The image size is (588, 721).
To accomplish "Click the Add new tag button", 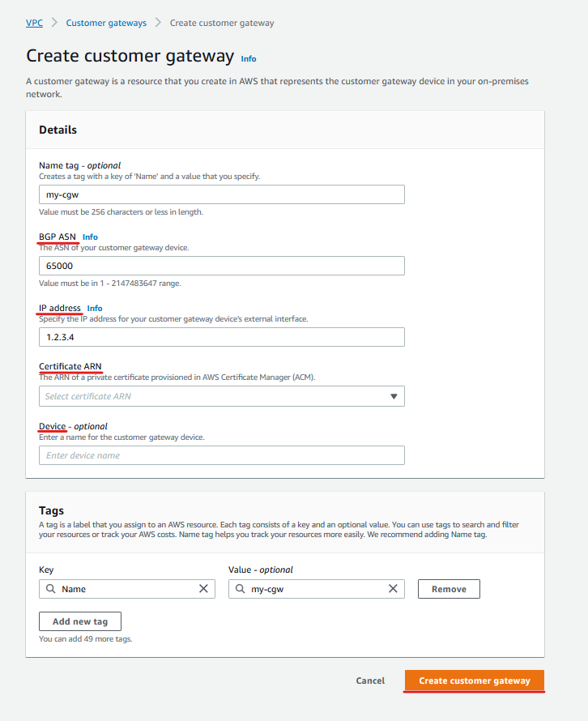I will pyautogui.click(x=80, y=621).
